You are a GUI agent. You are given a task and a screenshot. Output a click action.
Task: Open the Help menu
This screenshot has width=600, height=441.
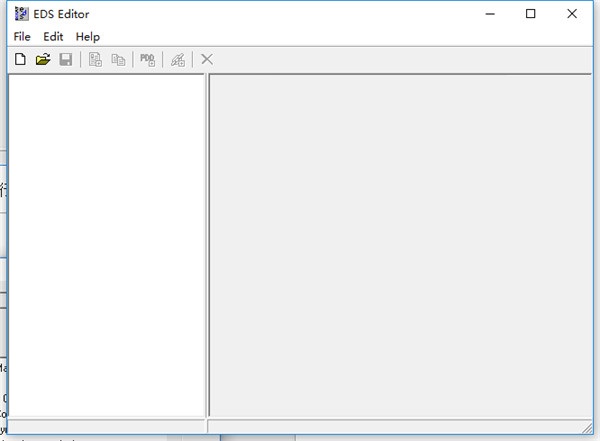coord(88,37)
